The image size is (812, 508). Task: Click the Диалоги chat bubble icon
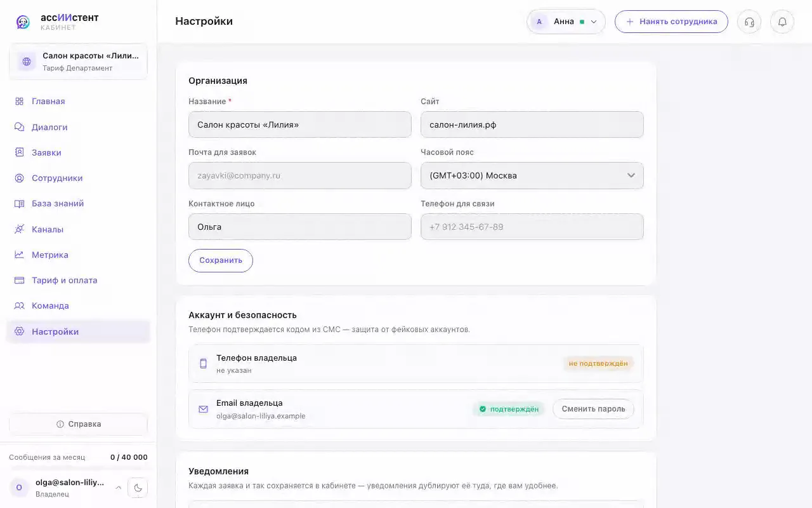(x=19, y=127)
